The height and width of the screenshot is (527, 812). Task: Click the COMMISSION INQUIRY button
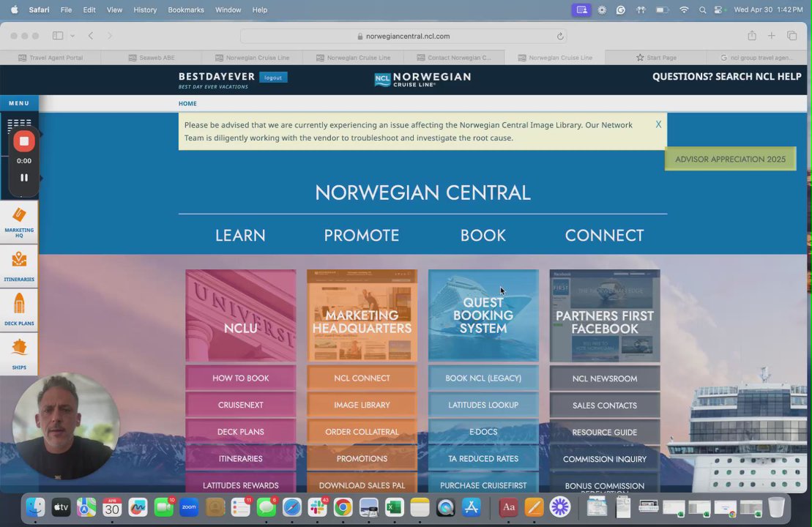click(604, 459)
